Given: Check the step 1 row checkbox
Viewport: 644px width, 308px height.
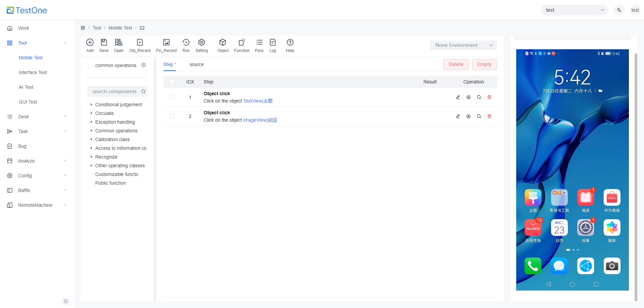Looking at the screenshot, I should click(172, 97).
